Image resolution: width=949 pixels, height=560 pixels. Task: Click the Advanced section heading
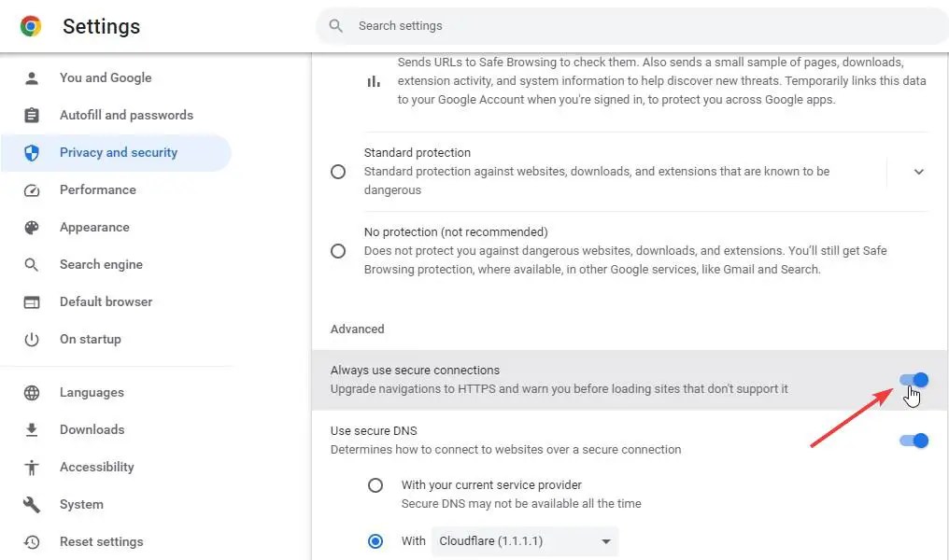coord(357,329)
